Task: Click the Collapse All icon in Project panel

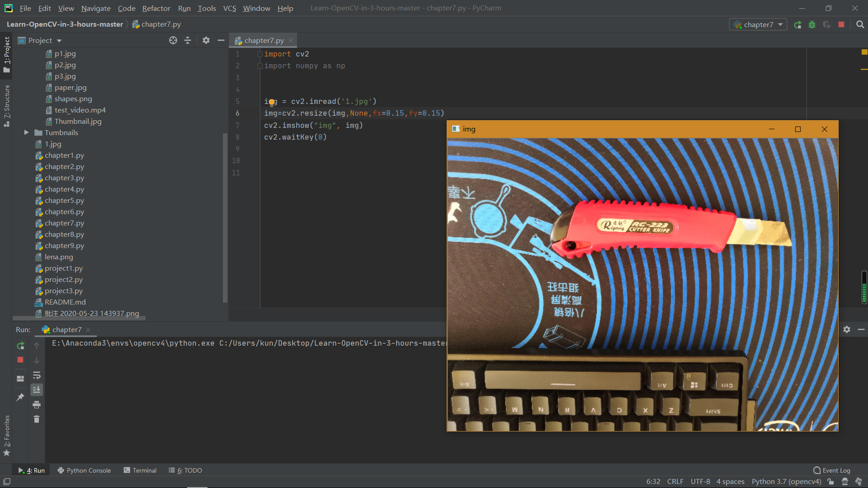Action: pos(188,41)
